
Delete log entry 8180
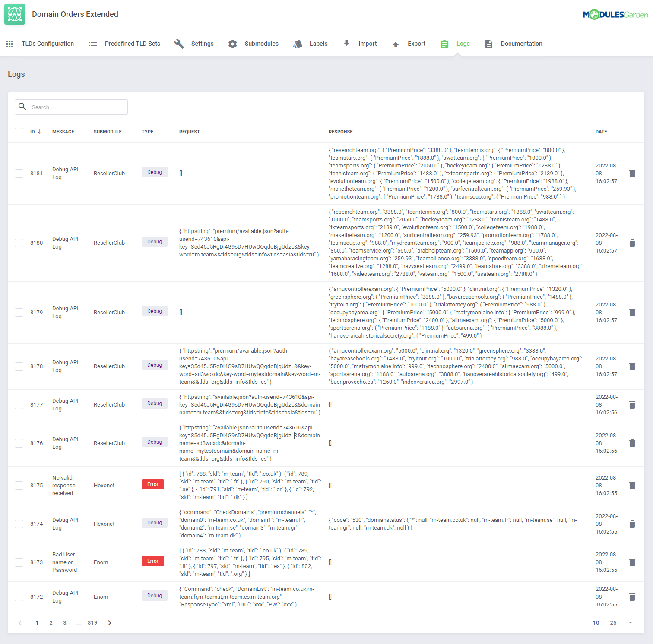click(632, 243)
